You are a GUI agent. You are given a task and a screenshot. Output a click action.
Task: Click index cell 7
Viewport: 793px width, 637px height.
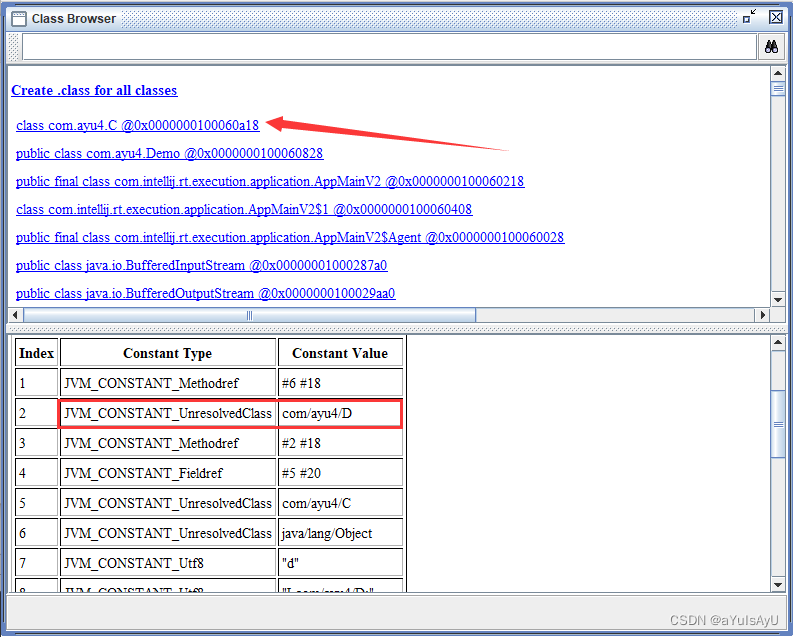(36, 563)
